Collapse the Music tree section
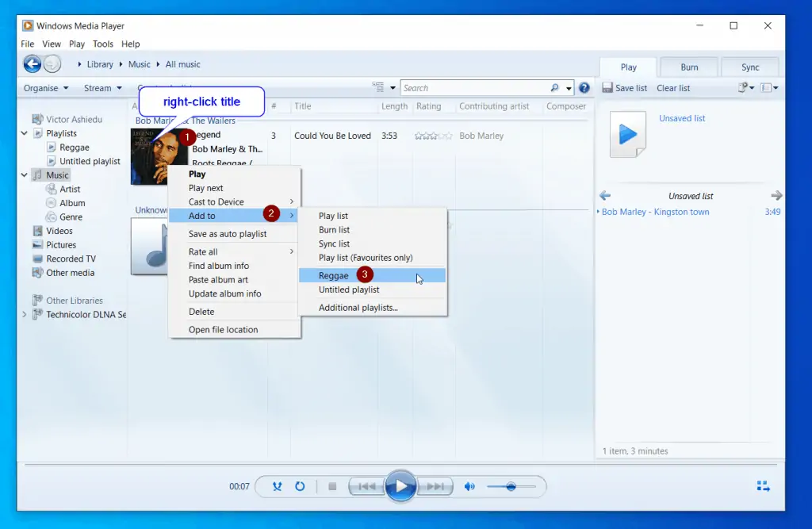The width and height of the screenshot is (812, 529). pyautogui.click(x=24, y=174)
